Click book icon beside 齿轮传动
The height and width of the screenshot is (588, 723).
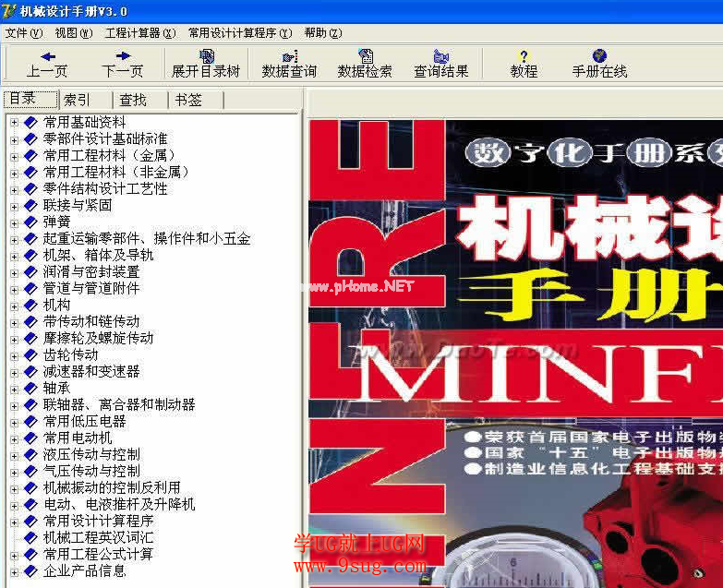(x=30, y=354)
